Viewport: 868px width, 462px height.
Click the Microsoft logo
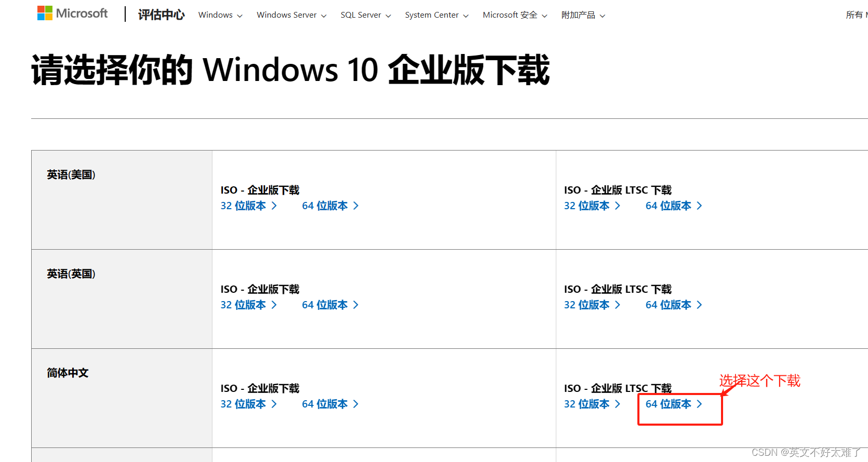[72, 13]
